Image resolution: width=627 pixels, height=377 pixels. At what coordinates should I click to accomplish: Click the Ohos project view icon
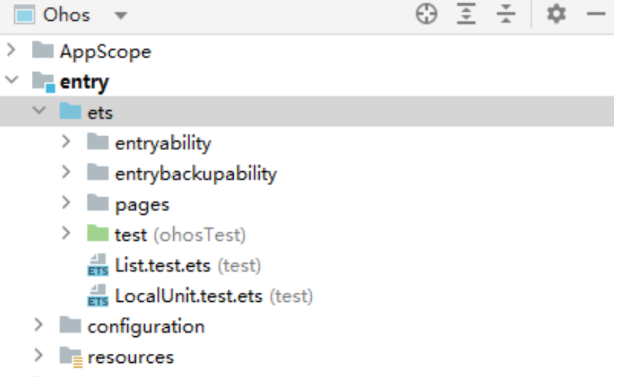coord(24,15)
